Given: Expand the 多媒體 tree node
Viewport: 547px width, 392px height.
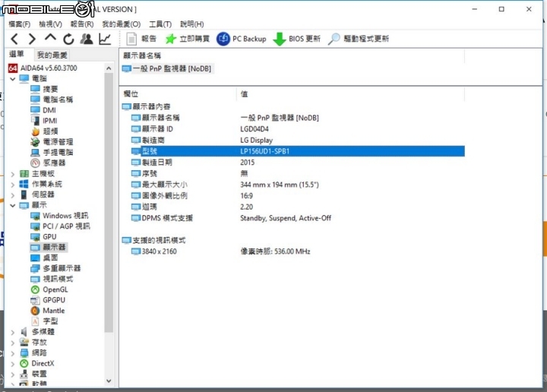Looking at the screenshot, I should coord(13,332).
